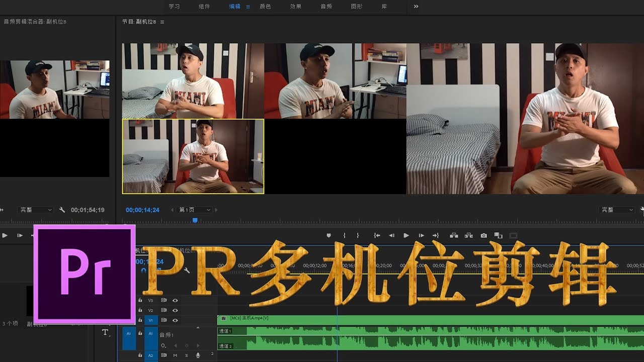The width and height of the screenshot is (644, 362).
Task: Toggle V1 track targeting
Action: tap(151, 320)
